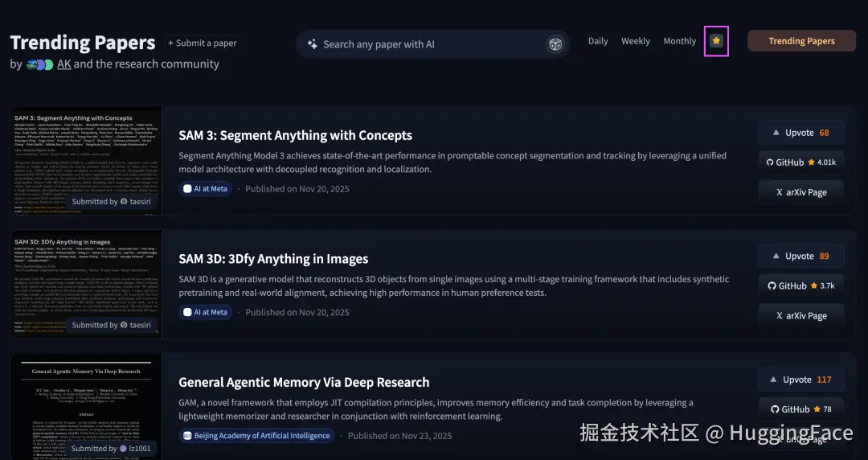Open SAM 3D: 3Dfy Anything in Images title

click(x=273, y=259)
